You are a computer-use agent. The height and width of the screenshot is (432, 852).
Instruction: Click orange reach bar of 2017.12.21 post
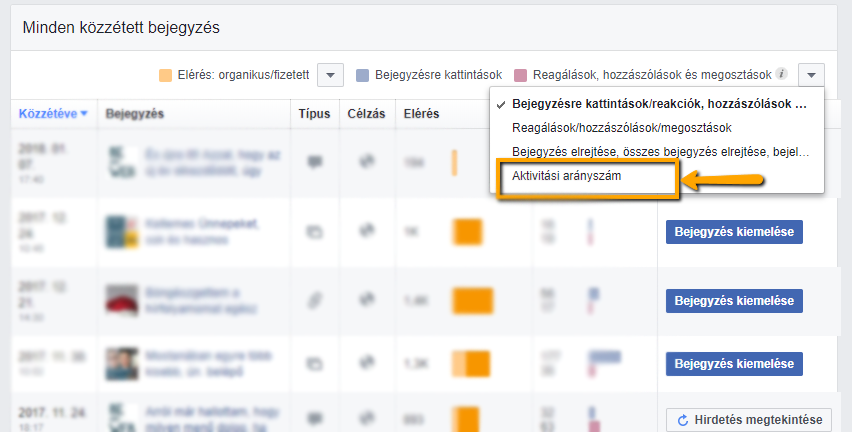pos(473,301)
